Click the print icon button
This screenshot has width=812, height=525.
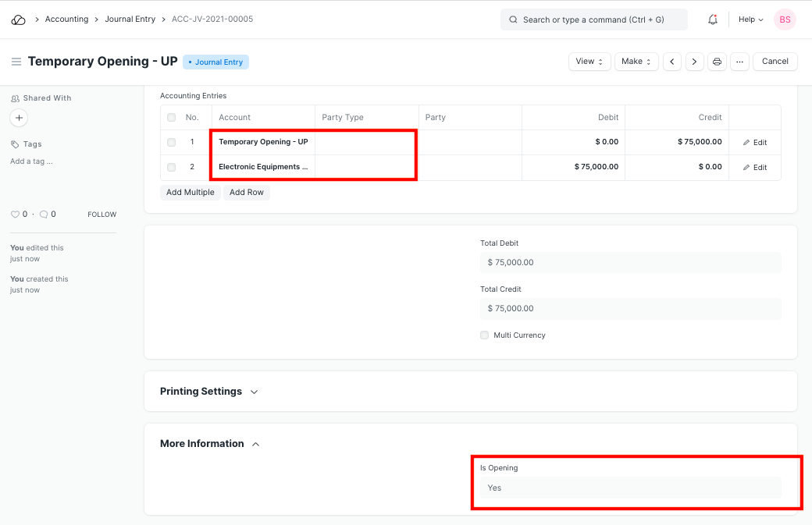point(717,62)
